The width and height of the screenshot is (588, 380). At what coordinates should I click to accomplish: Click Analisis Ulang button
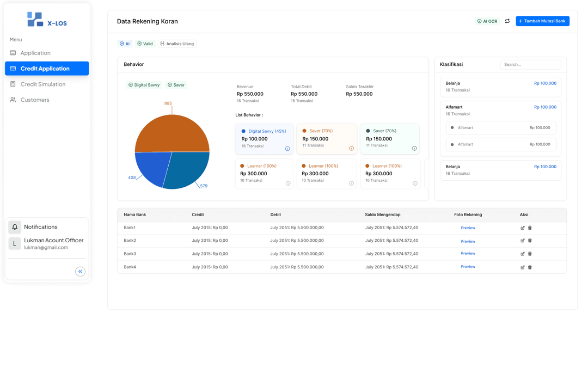tap(177, 44)
